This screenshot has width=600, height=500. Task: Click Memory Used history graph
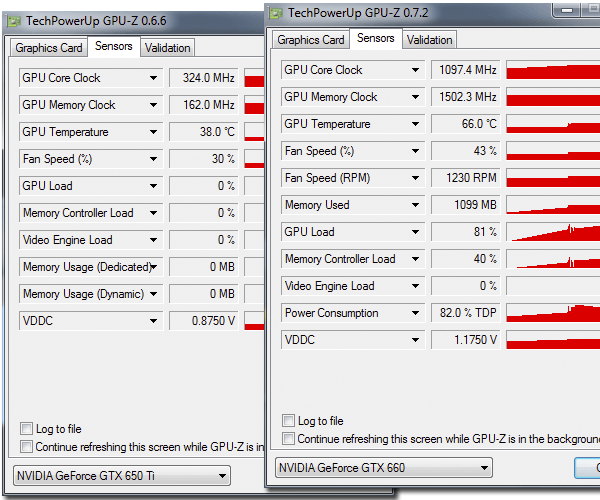click(x=553, y=205)
